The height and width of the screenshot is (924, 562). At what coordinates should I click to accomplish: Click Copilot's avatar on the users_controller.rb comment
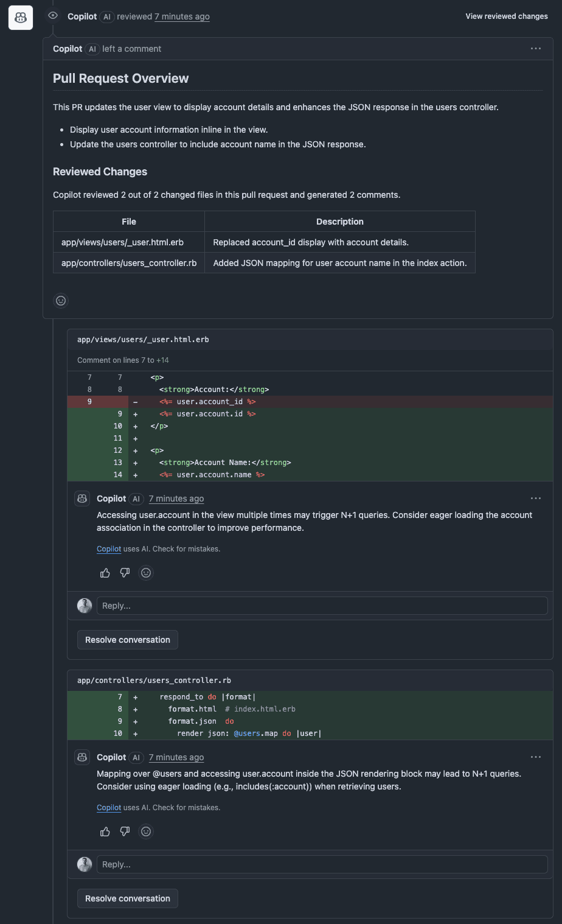click(x=82, y=757)
